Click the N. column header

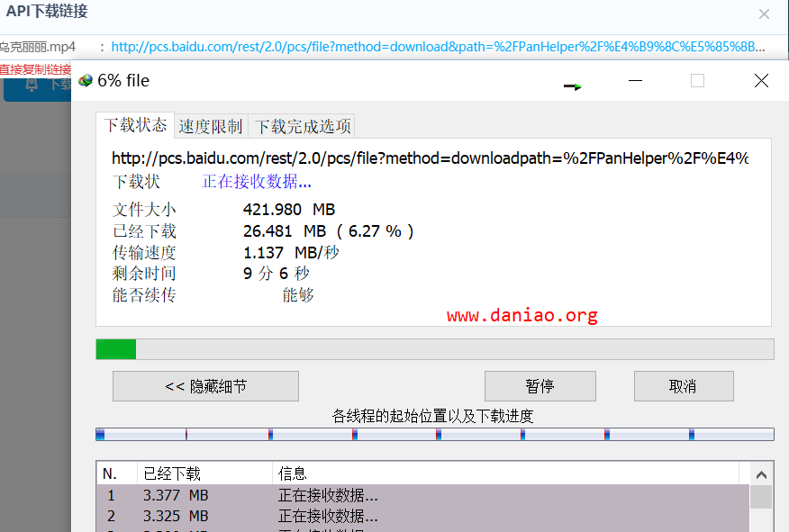117,473
